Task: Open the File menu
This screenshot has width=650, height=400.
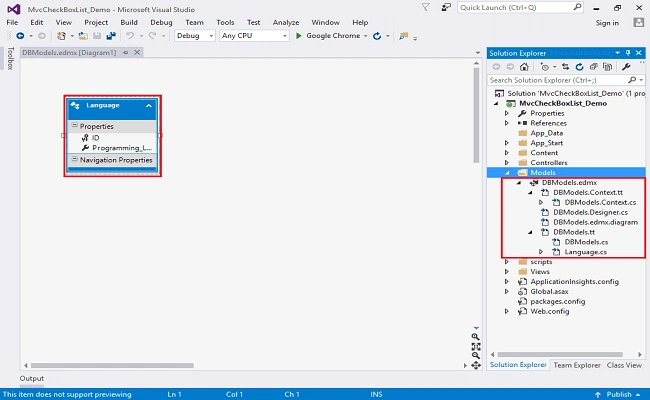Action: coord(12,22)
